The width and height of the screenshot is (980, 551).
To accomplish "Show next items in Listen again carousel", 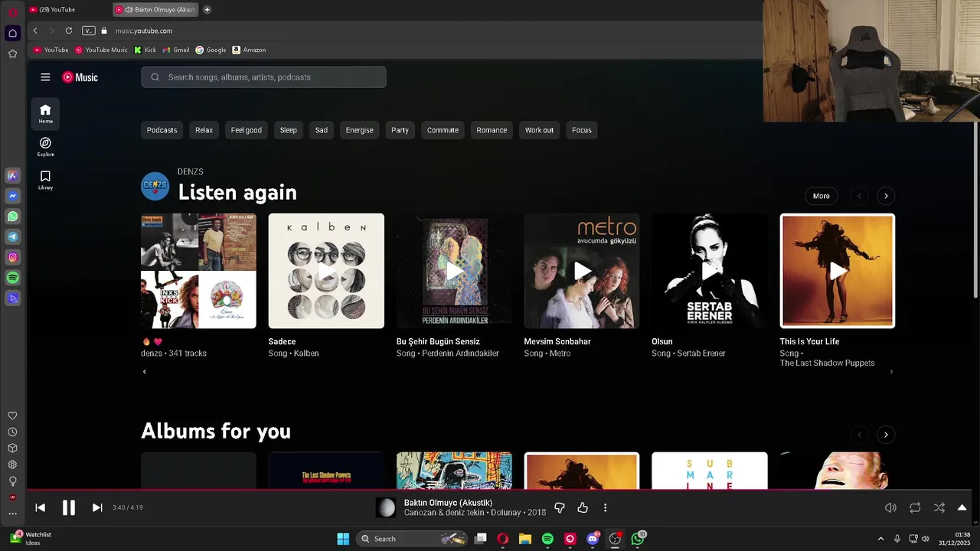I will (886, 196).
